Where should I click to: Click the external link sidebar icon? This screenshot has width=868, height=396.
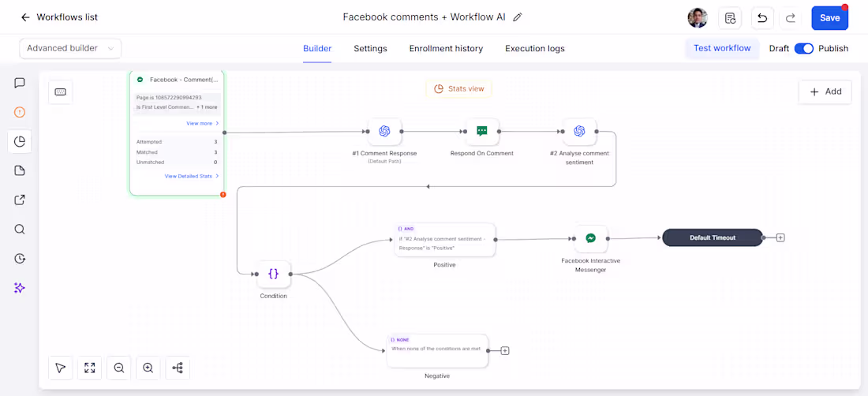pos(20,200)
